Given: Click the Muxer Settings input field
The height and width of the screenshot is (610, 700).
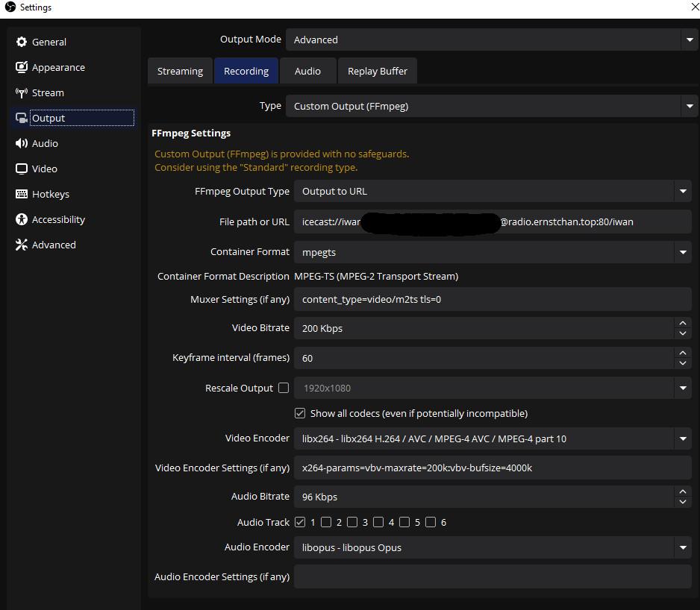Looking at the screenshot, I should click(493, 300).
